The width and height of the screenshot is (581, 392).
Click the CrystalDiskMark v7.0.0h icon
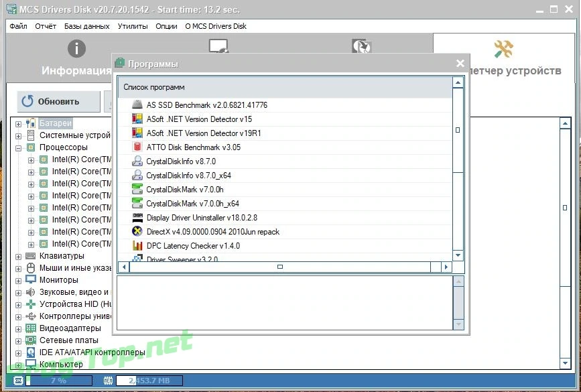[x=137, y=189]
